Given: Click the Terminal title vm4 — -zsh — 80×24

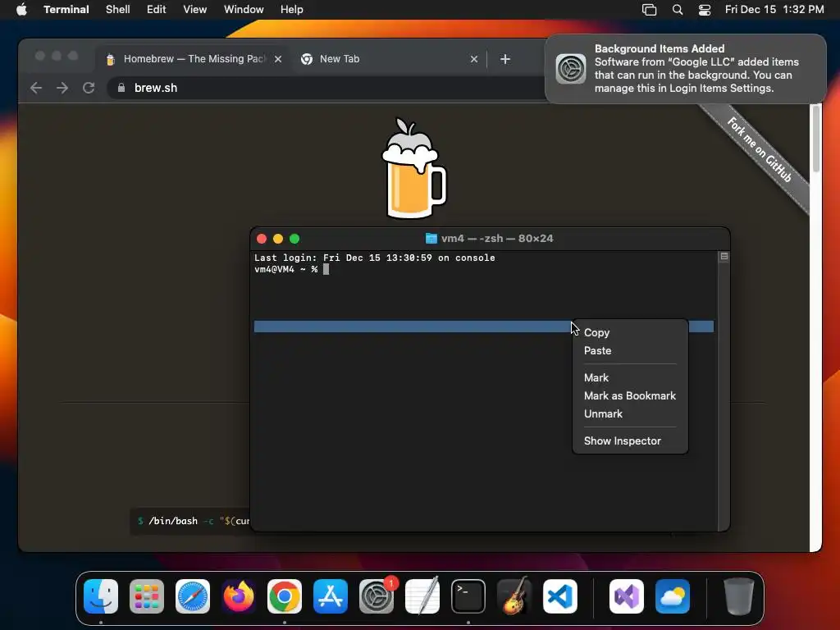Looking at the screenshot, I should click(490, 239).
